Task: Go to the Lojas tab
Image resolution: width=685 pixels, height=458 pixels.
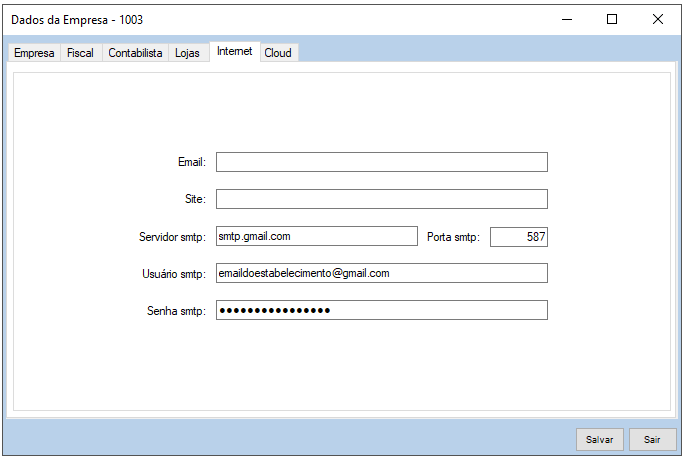Action: pyautogui.click(x=187, y=53)
